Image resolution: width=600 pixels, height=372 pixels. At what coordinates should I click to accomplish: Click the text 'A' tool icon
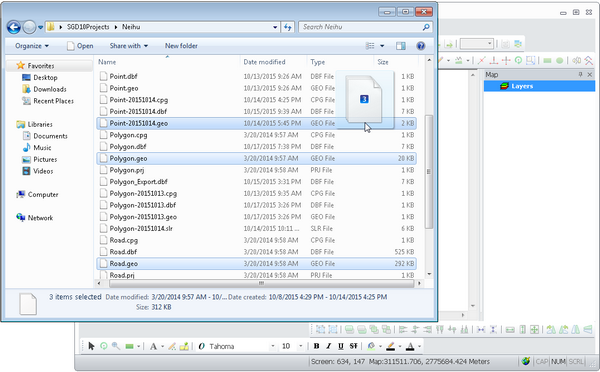pyautogui.click(x=153, y=346)
